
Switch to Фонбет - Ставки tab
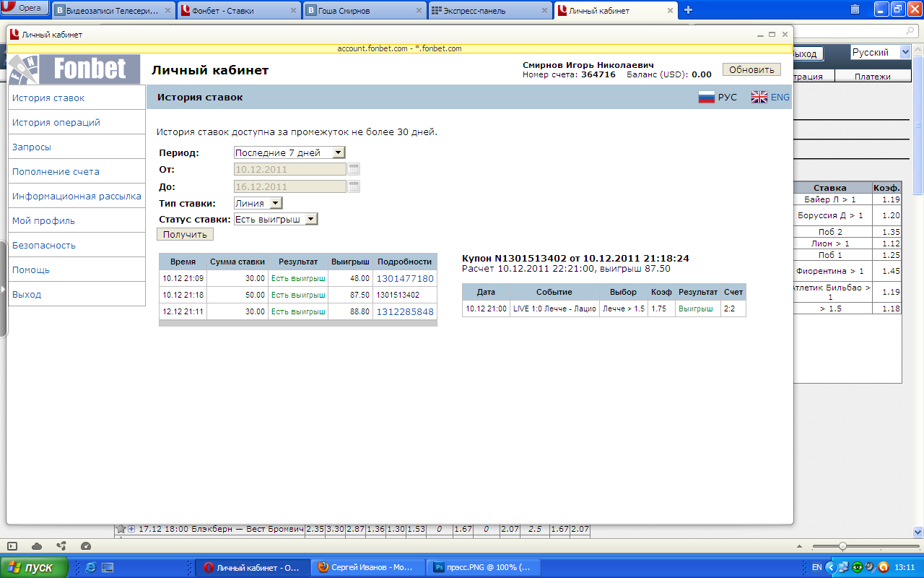point(238,11)
